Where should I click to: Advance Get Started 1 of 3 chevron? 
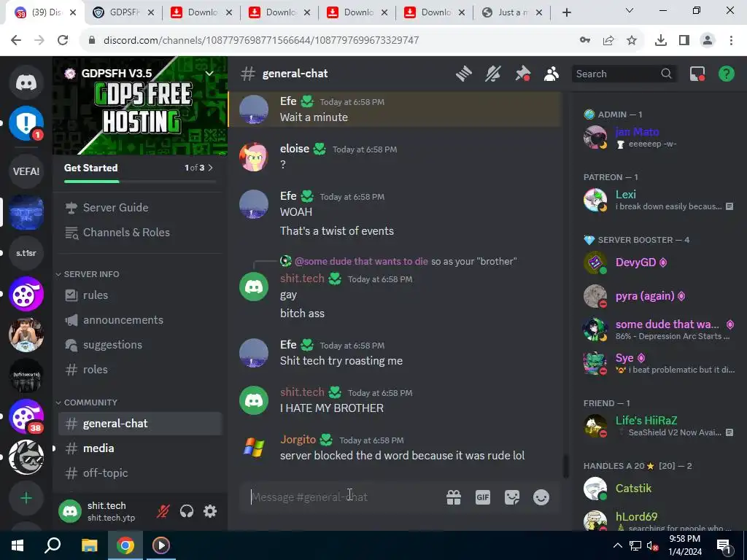pos(211,168)
